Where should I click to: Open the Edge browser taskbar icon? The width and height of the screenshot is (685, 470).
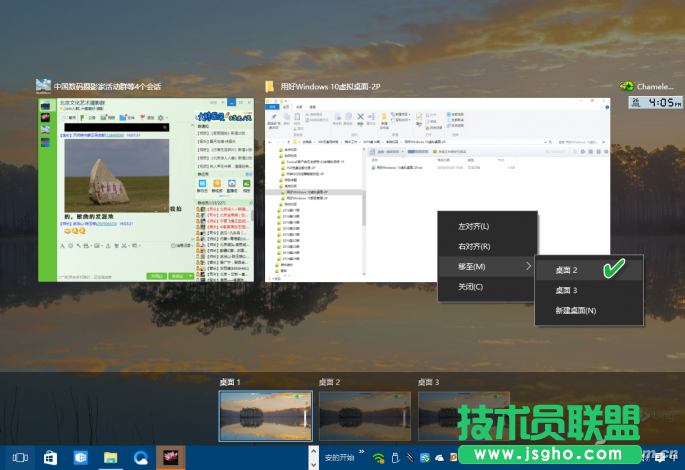pos(141,457)
